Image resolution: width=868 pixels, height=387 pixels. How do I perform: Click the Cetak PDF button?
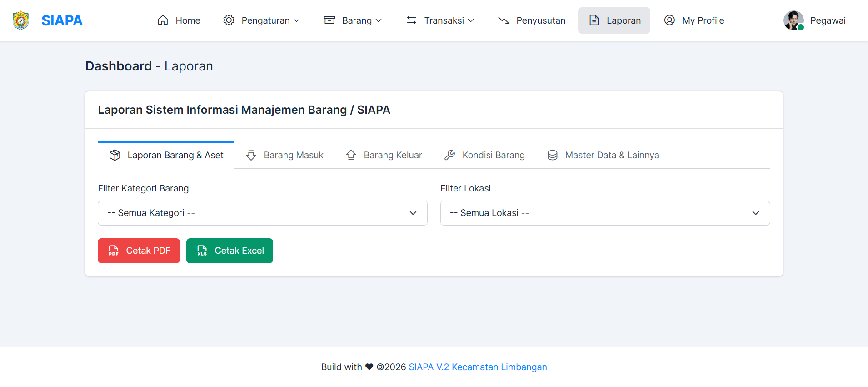(x=139, y=251)
